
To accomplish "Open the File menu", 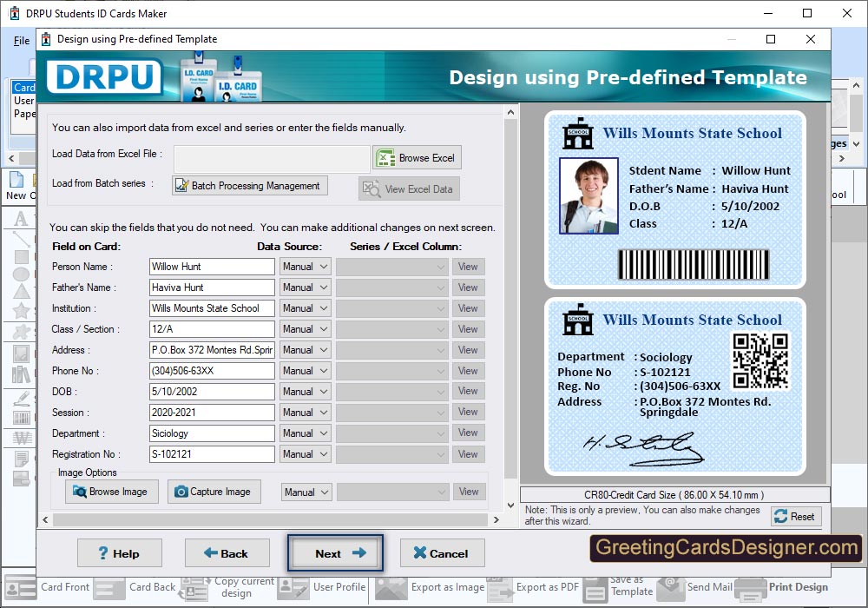I will pyautogui.click(x=22, y=41).
